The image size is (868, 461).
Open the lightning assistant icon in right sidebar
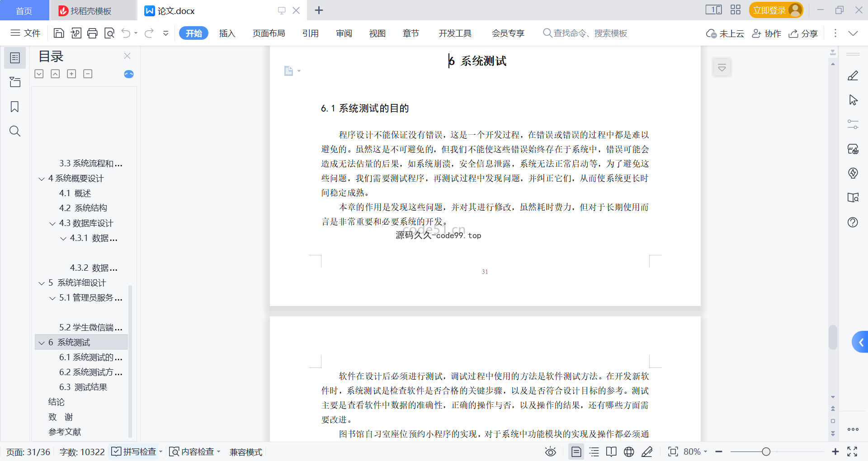click(853, 173)
